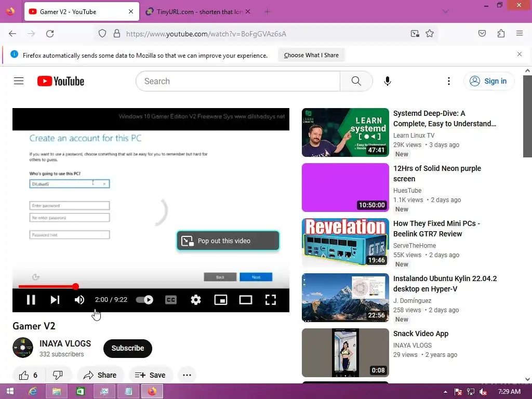Open Firefox application menu

click(519, 34)
